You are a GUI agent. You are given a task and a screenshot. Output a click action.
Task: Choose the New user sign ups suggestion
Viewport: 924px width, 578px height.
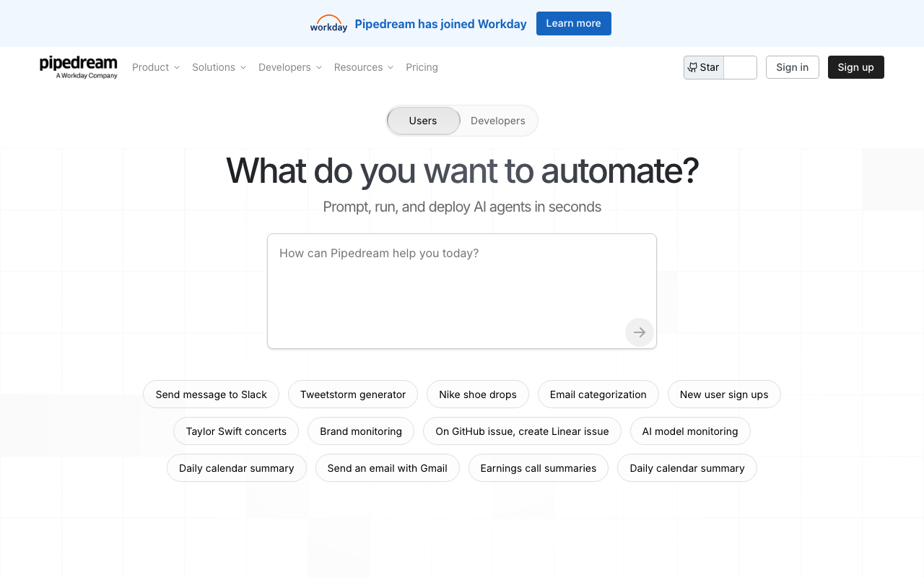click(724, 394)
